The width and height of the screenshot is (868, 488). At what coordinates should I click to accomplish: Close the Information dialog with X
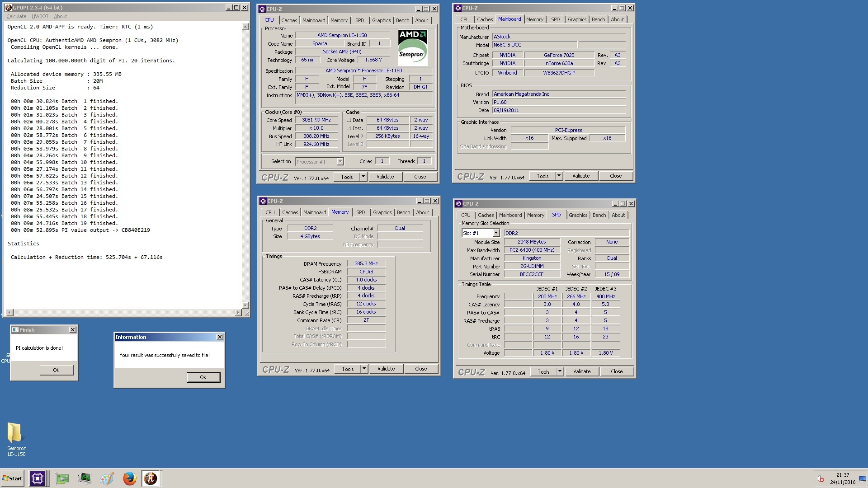point(220,337)
